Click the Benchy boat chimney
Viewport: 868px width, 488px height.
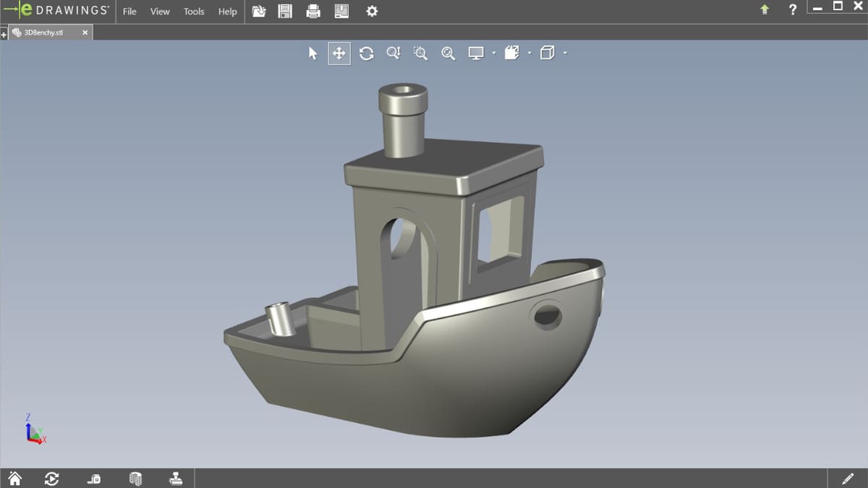403,119
